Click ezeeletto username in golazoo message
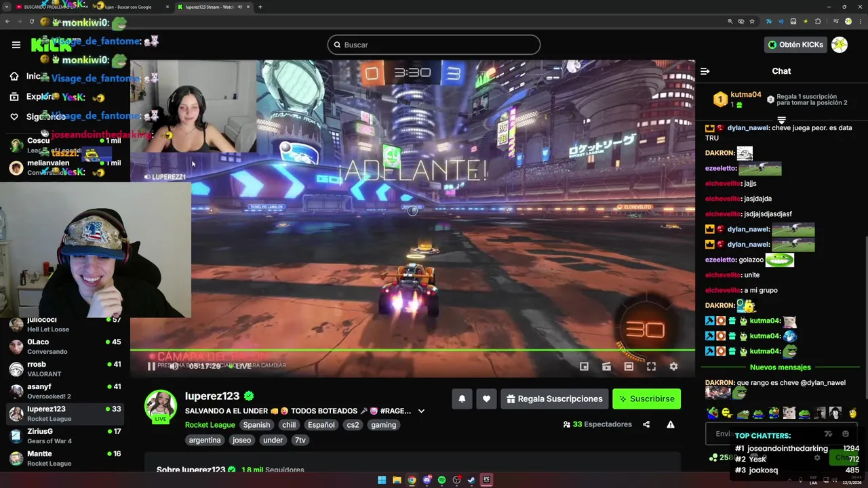Image resolution: width=868 pixels, height=488 pixels. click(x=720, y=260)
